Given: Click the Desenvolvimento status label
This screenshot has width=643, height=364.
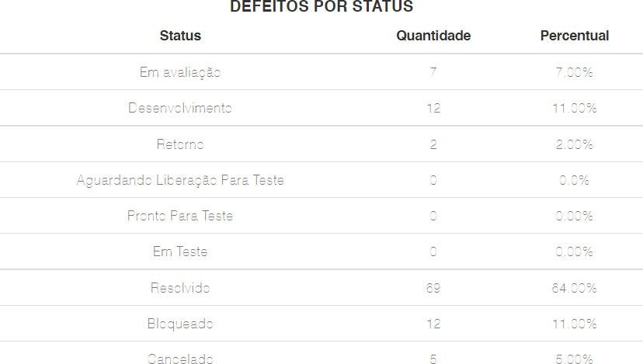Looking at the screenshot, I should pos(180,108).
